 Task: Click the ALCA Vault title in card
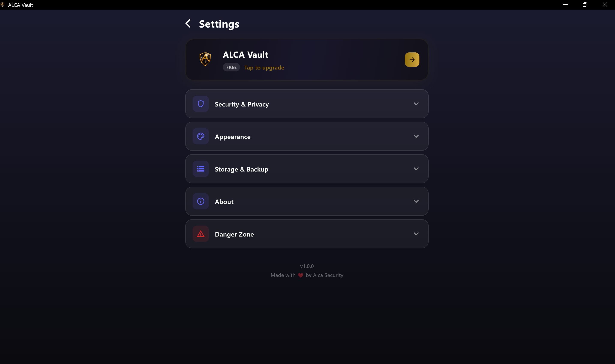pos(245,55)
